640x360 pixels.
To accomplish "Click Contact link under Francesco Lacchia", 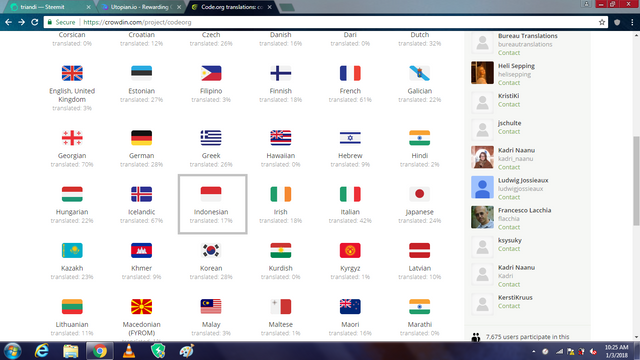I will 509,227.
